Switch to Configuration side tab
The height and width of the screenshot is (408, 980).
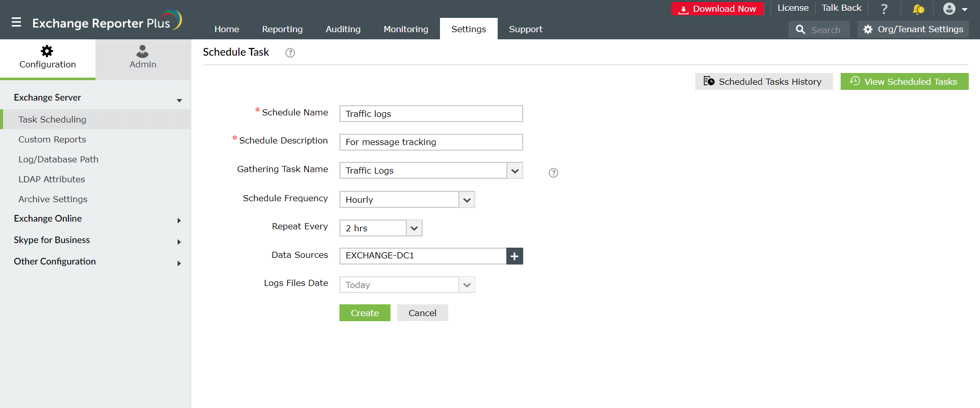(x=47, y=59)
